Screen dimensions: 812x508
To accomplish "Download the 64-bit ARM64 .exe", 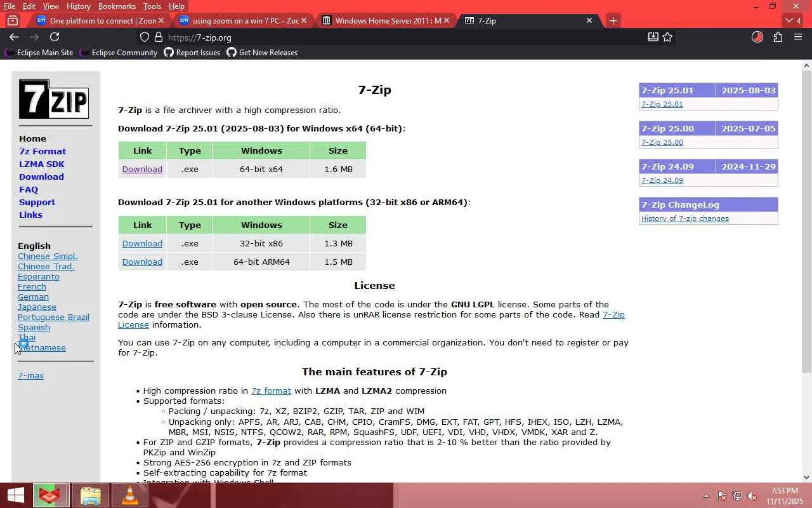I will point(142,262).
